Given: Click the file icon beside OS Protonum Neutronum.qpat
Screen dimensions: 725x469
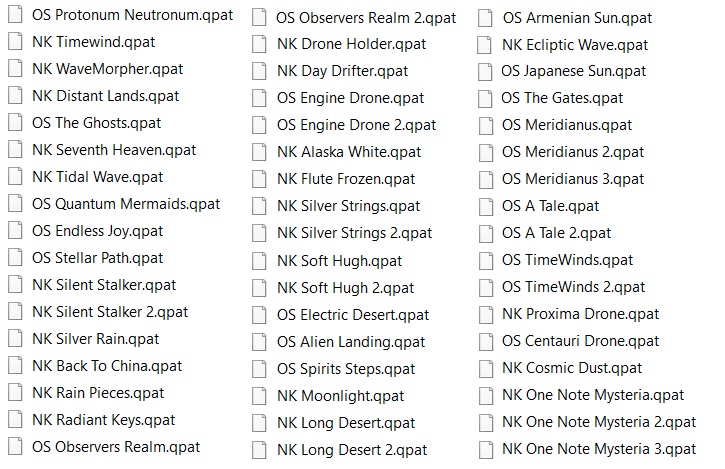Looking at the screenshot, I should pyautogui.click(x=15, y=14).
